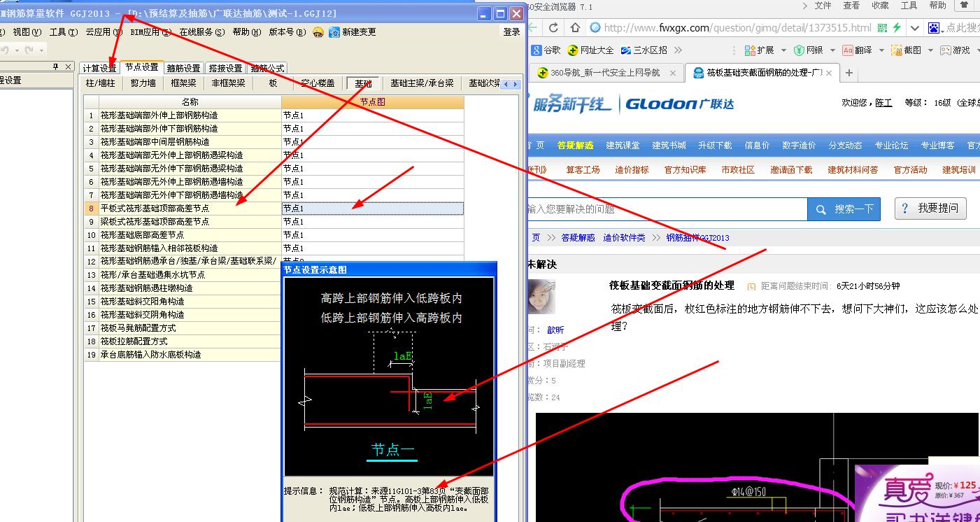Close the left 设置 panel with X
The height and width of the screenshot is (522, 980).
[x=68, y=66]
